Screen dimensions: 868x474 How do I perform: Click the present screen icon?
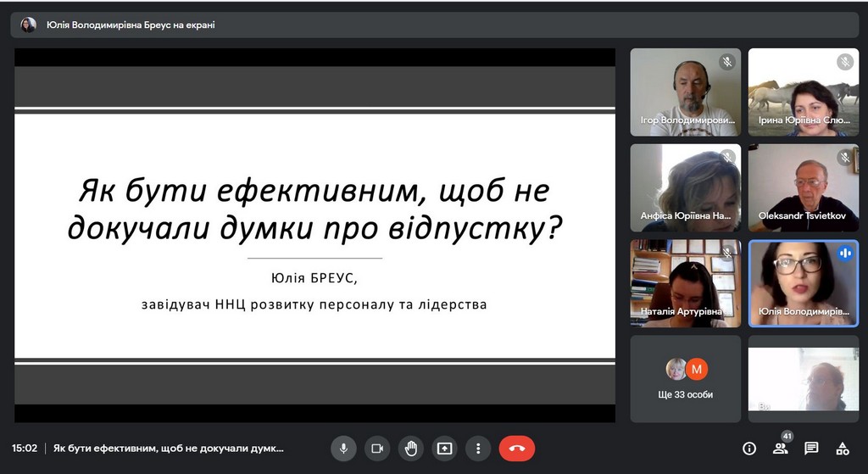[x=445, y=449]
